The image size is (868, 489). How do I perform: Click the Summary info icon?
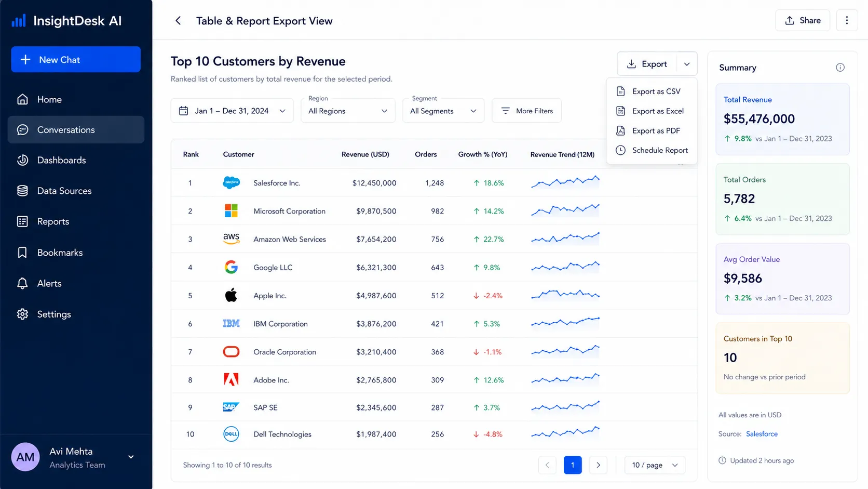[x=840, y=68]
